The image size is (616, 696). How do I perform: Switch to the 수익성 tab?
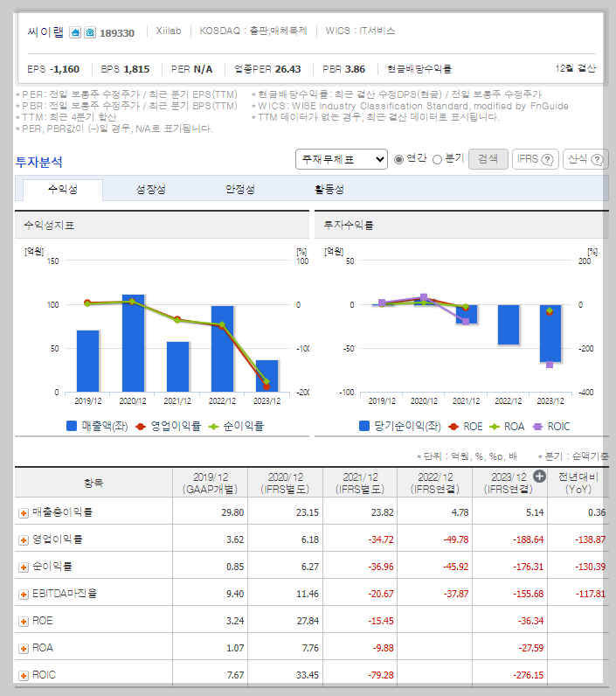coord(63,190)
